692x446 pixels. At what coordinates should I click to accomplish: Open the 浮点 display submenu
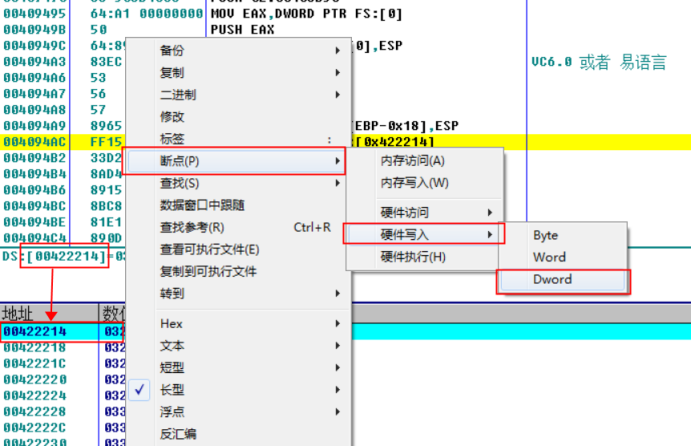238,412
